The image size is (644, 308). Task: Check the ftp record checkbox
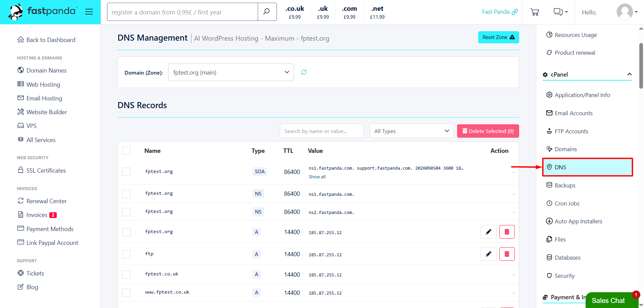point(127,254)
